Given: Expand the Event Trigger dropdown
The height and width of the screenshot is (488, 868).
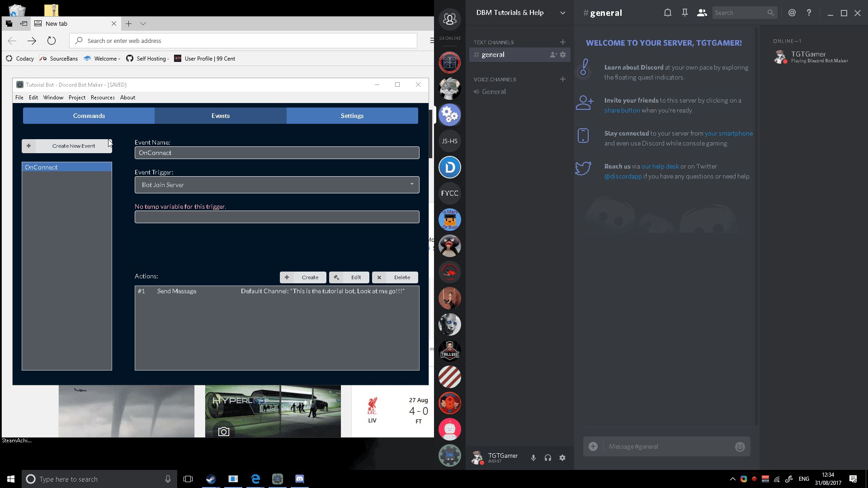Looking at the screenshot, I should click(x=277, y=185).
